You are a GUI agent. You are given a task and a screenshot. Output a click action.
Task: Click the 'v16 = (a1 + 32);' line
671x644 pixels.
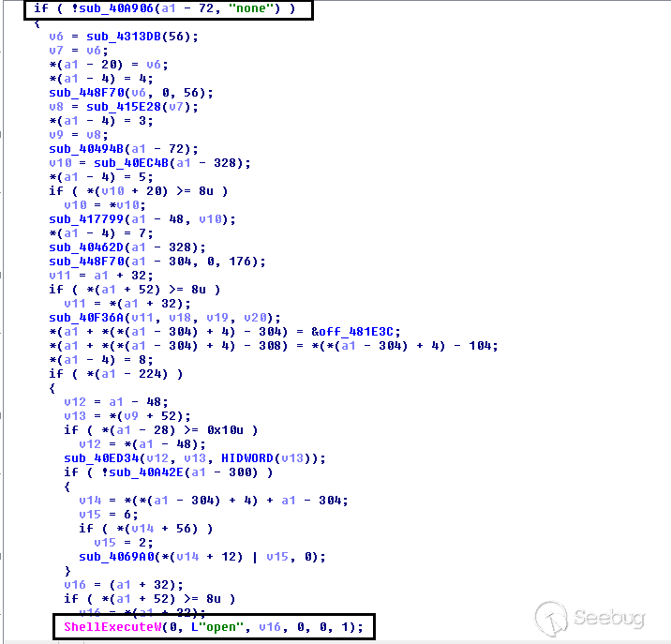tap(124, 585)
